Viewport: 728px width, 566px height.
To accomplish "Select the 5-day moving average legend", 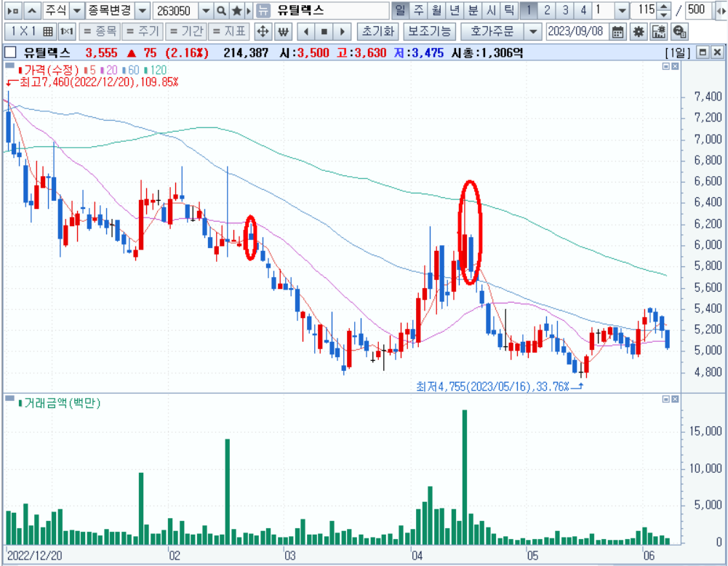I will (x=89, y=70).
